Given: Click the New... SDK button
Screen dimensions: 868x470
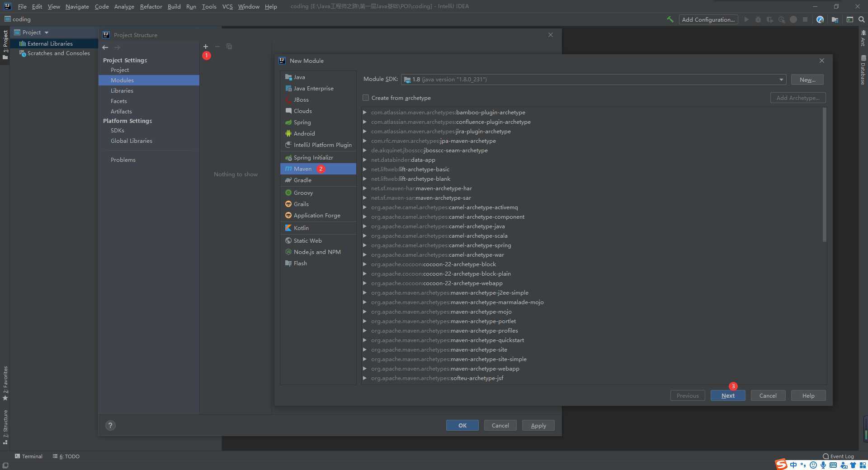Looking at the screenshot, I should pos(807,80).
